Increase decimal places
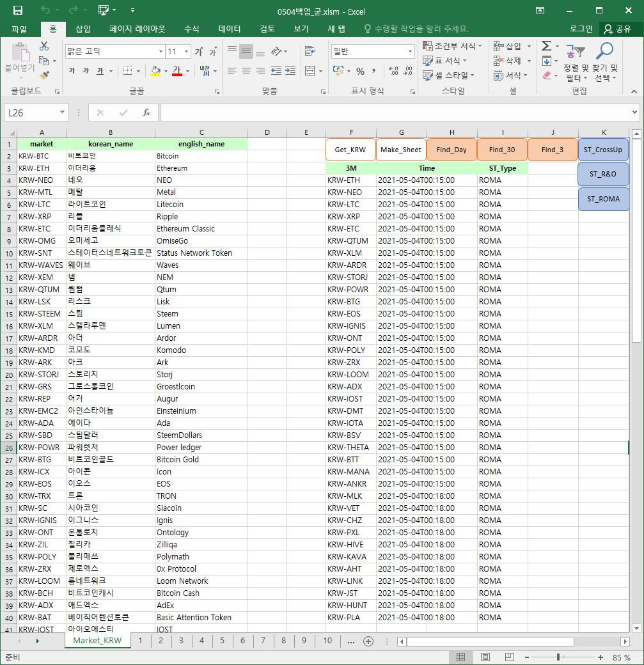The height and width of the screenshot is (665, 644). [393, 71]
